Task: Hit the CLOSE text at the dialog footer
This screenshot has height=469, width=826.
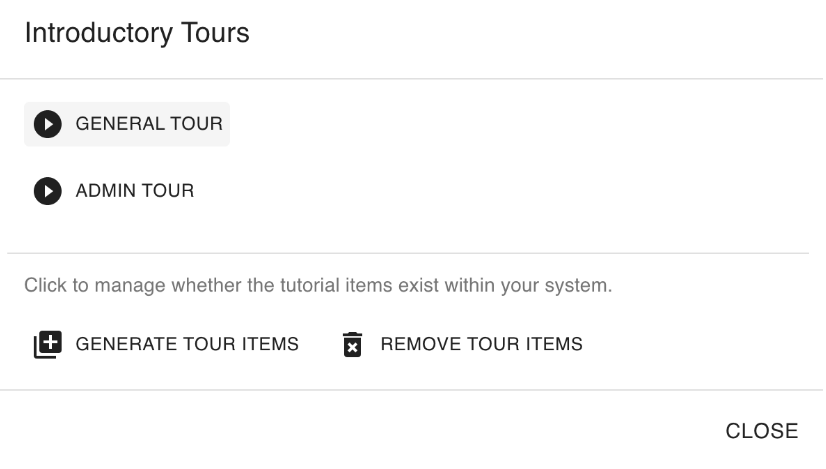Action: pos(761,431)
